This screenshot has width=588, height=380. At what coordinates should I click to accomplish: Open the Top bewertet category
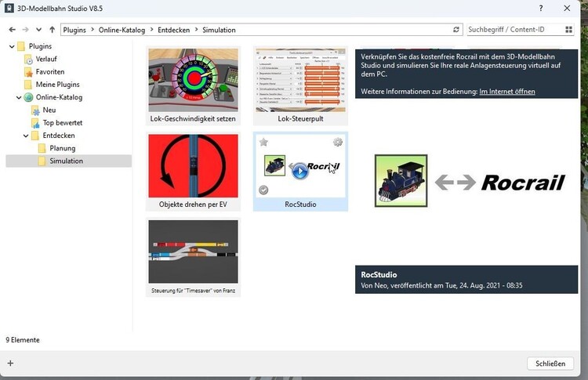point(62,123)
